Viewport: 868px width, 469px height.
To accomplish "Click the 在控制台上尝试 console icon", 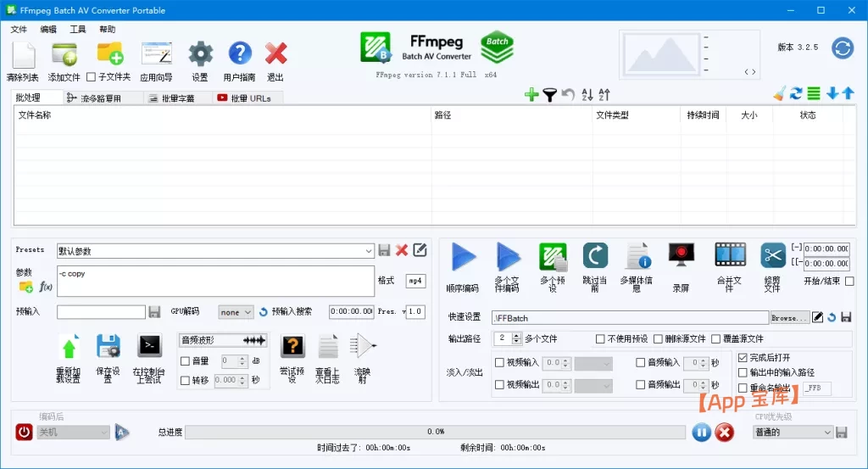I will (x=149, y=345).
